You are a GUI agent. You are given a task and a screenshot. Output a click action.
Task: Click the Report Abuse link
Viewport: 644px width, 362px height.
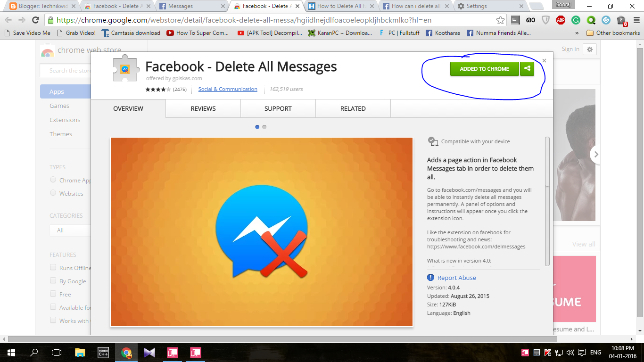point(457,278)
